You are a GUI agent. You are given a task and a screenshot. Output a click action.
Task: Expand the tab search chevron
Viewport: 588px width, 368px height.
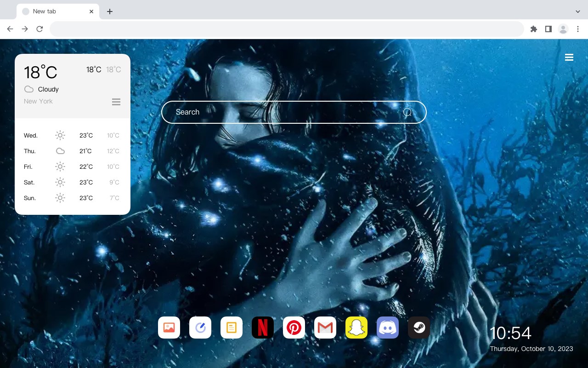pyautogui.click(x=578, y=11)
